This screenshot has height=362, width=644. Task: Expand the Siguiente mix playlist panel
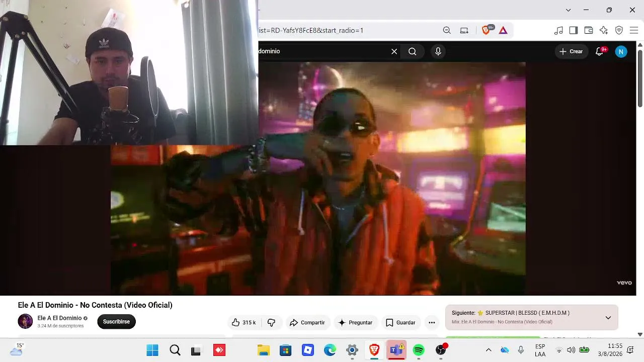tap(608, 317)
